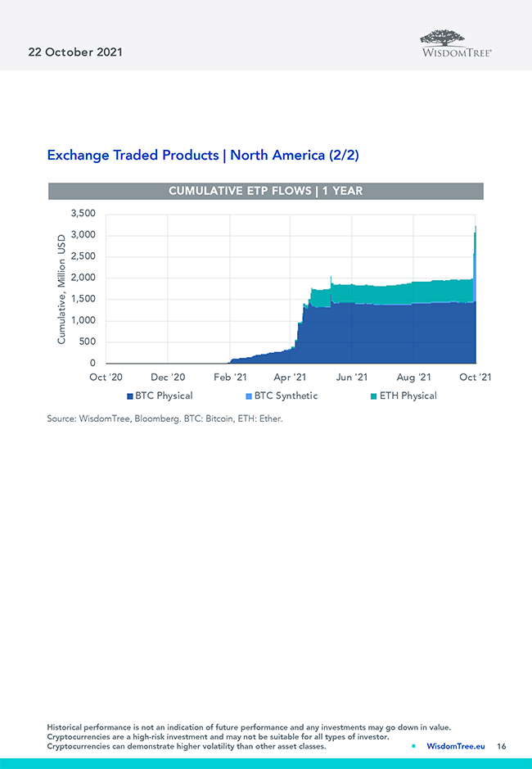532x769 pixels.
Task: Click the Cumulative ETP Flows header bar
Action: [x=265, y=191]
